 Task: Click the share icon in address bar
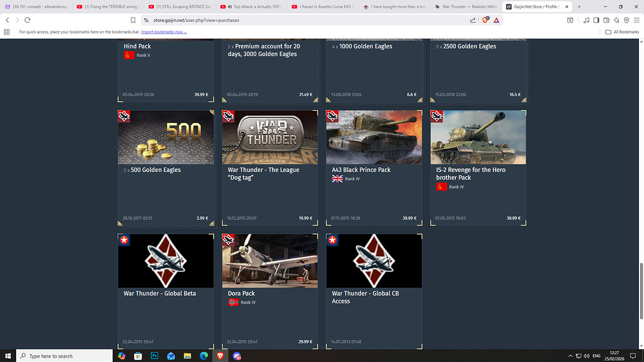pos(473,20)
